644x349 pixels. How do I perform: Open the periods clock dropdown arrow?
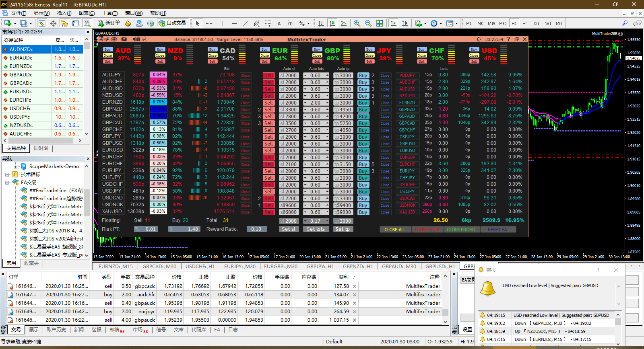pos(441,23)
